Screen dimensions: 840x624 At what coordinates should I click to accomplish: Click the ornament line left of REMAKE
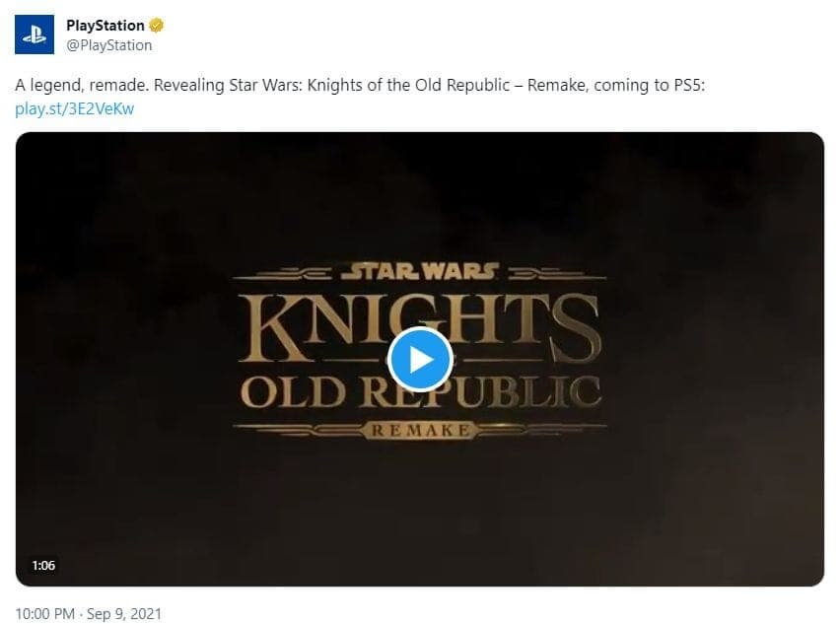(299, 430)
